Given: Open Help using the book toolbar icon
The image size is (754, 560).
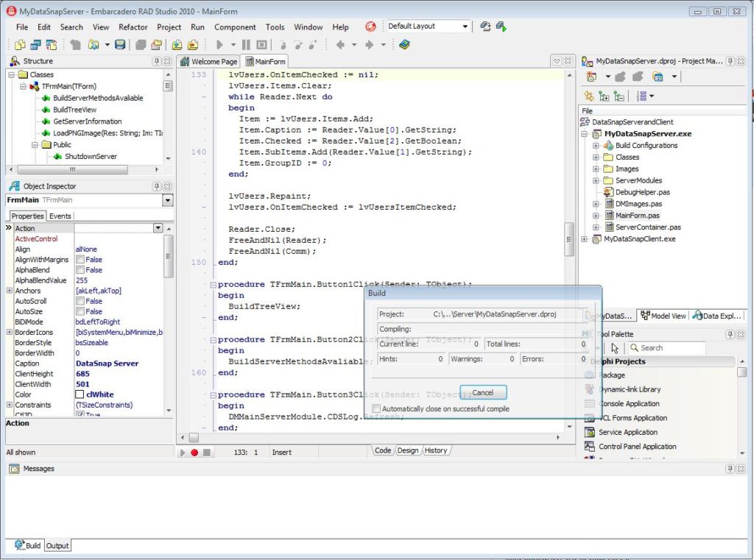Looking at the screenshot, I should click(x=404, y=44).
